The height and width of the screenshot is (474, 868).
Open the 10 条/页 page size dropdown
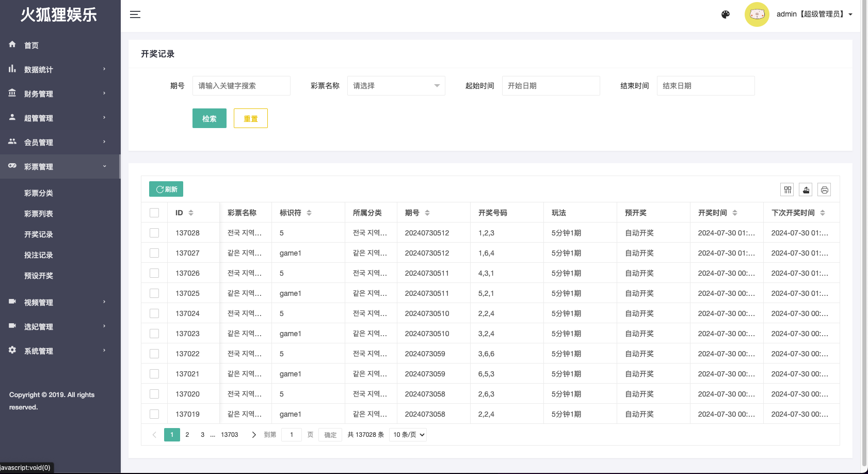[408, 435]
